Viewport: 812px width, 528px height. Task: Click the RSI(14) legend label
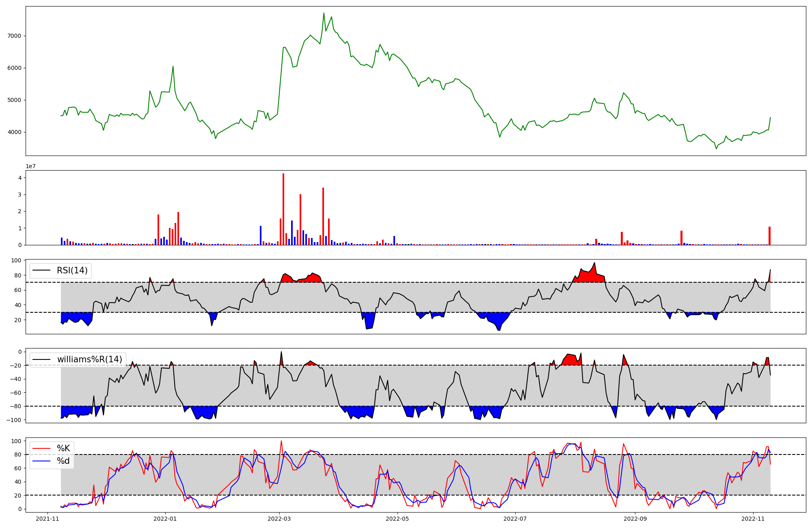(72, 270)
